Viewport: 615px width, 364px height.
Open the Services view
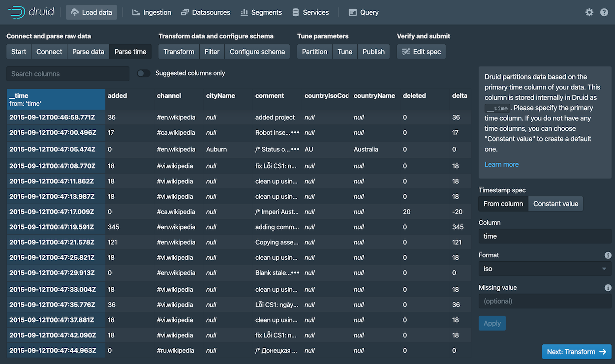point(310,12)
